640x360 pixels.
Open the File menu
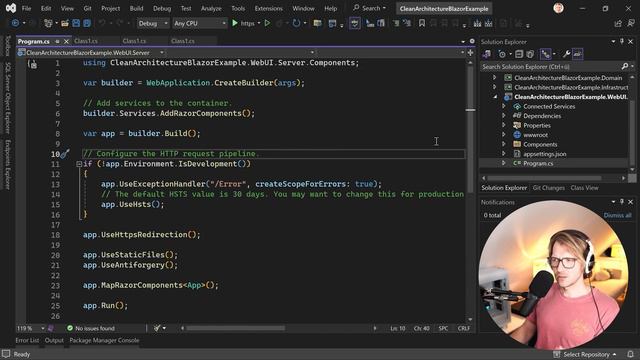(x=26, y=8)
